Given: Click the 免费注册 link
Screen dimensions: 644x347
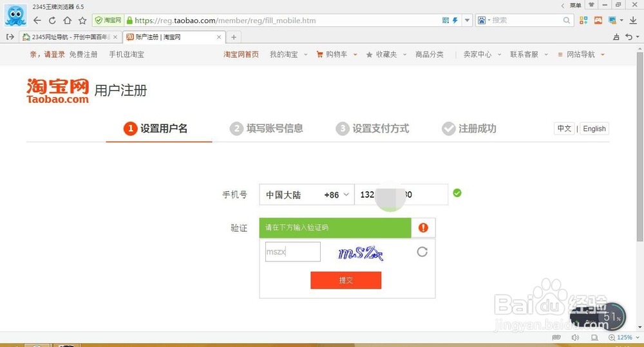Looking at the screenshot, I should (83, 54).
